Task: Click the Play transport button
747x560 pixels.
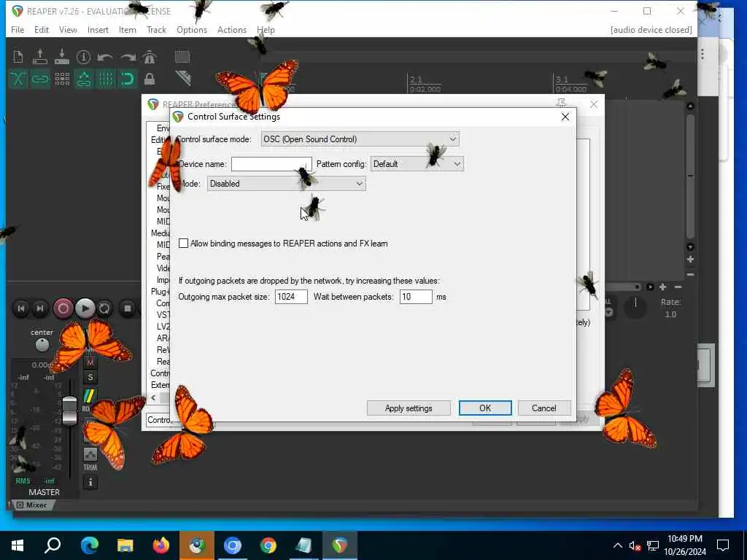Action: point(85,308)
